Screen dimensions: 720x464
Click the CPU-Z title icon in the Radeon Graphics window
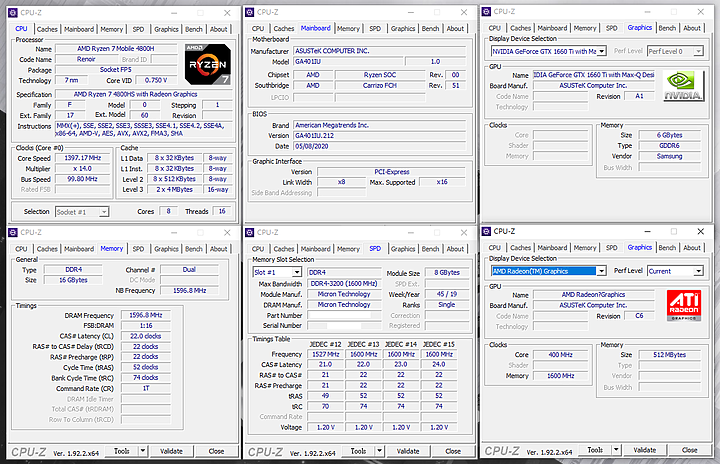[x=486, y=231]
